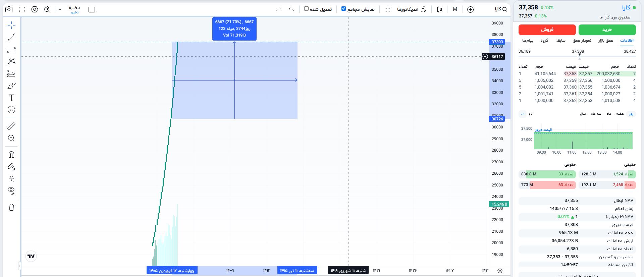The width and height of the screenshot is (644, 277).
Task: Activate the magnet snapping mode
Action: (11, 155)
